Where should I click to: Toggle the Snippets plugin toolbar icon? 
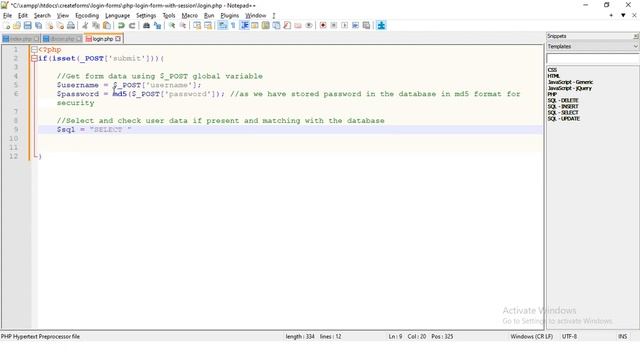coord(381,25)
